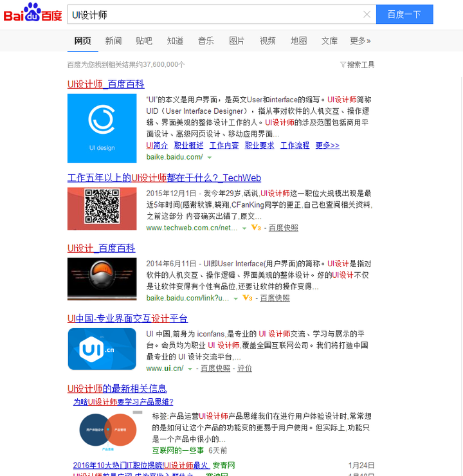Open the UI设计师_百度百科 result title
Viewport: 463px width, 476px height.
coord(106,84)
